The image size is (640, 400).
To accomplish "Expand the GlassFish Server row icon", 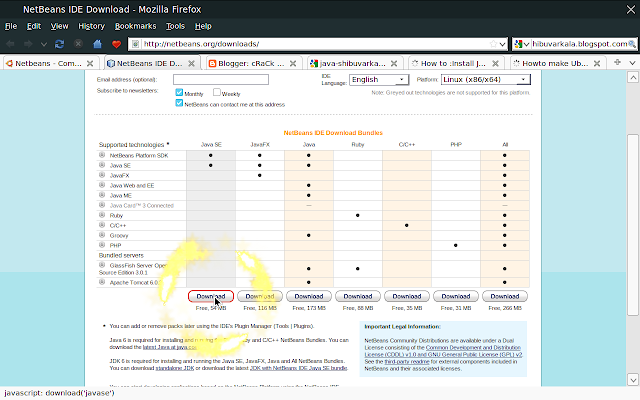I will click(x=102, y=265).
